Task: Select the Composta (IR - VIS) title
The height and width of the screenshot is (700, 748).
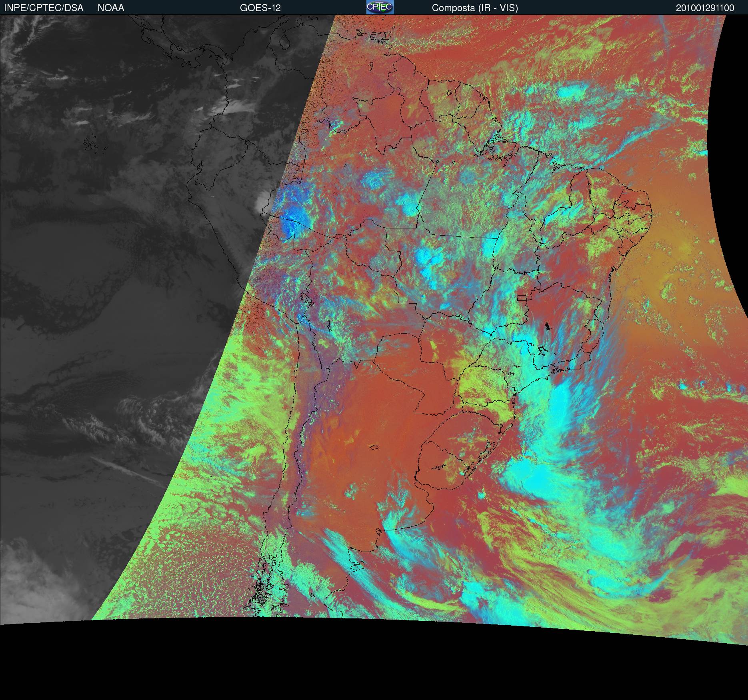Action: [x=475, y=8]
